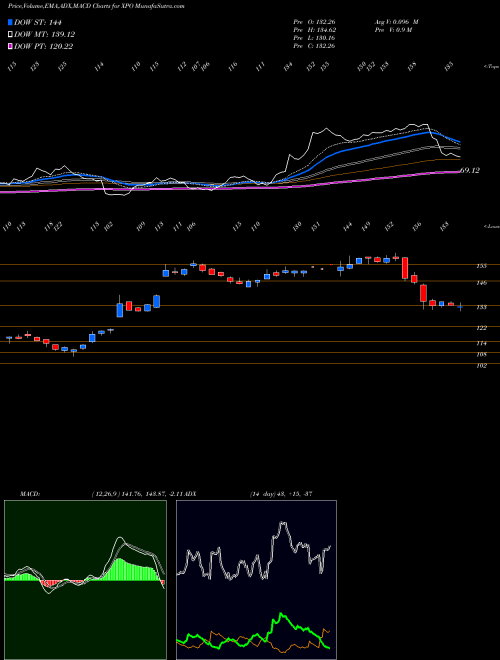Open the green MACD histogram chart
500x660 pixels.
point(85,580)
